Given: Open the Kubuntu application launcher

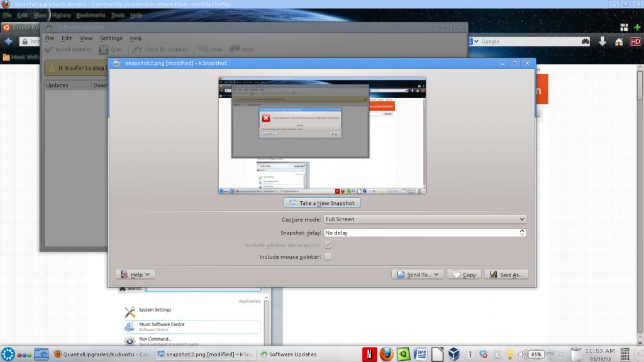Looking at the screenshot, I should tap(7, 354).
